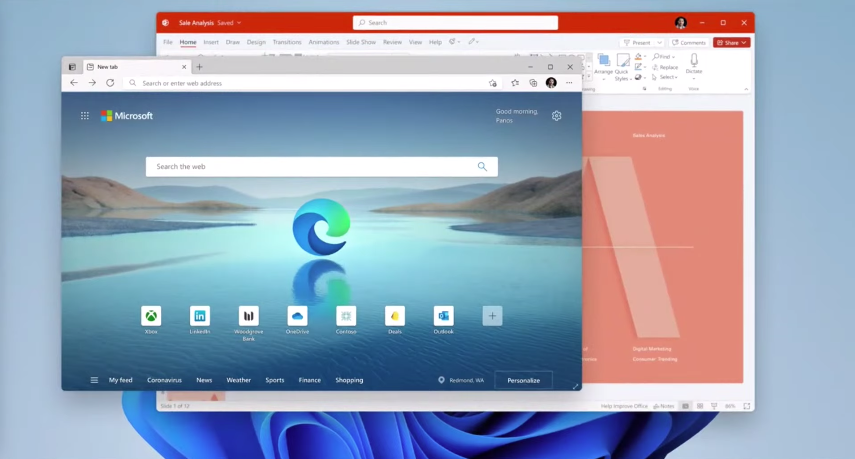Switch to PowerPoint Animations tab
Screen dimensions: 855x459
[324, 42]
